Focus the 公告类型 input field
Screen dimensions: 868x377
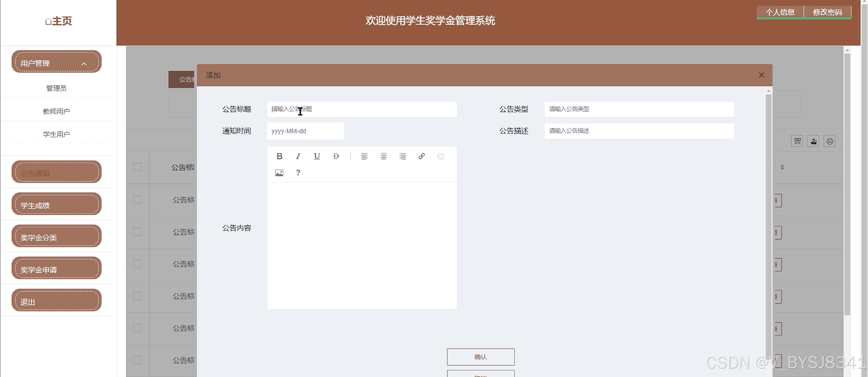[639, 109]
